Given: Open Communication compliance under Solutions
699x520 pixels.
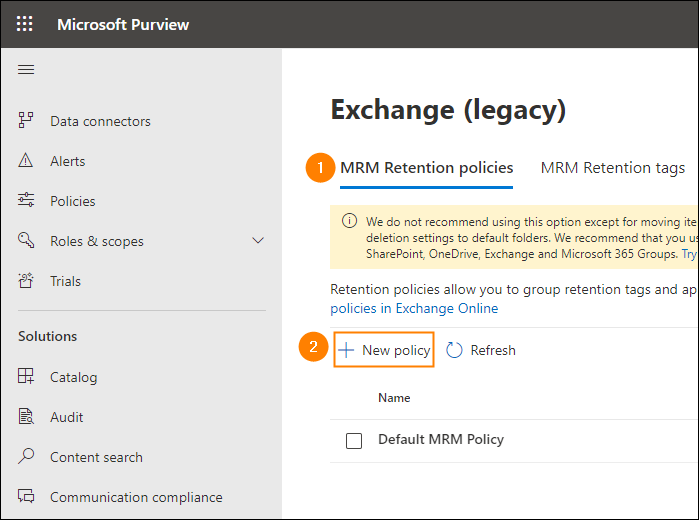Looking at the screenshot, I should click(x=136, y=497).
